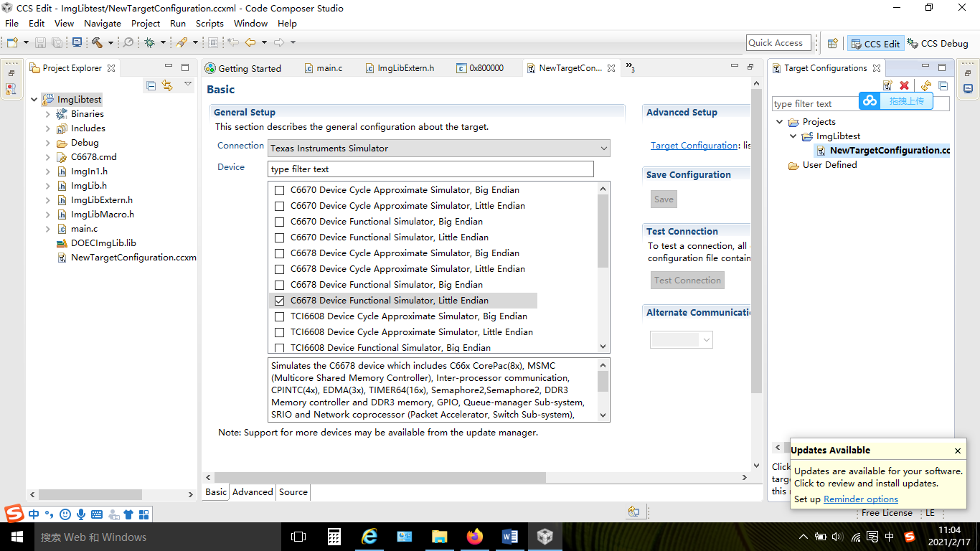The image size is (980, 551).
Task: Uncheck C6678 Device Functional Simulator, Little Endian
Action: [x=279, y=300]
